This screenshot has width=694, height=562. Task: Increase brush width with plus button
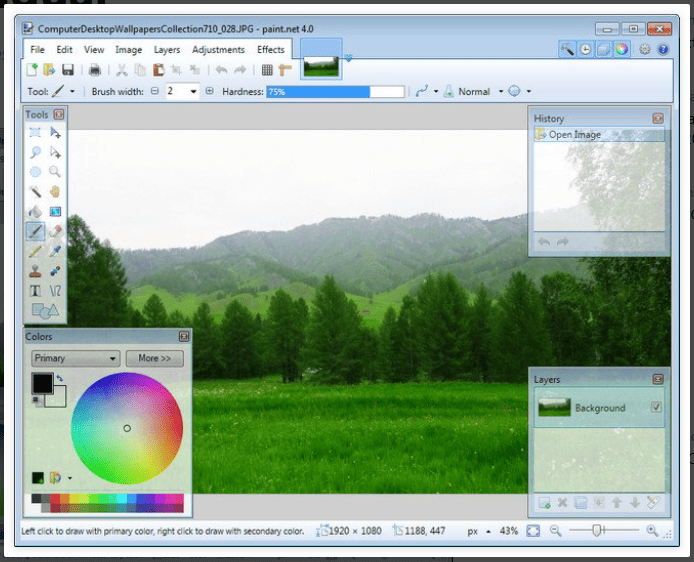tap(209, 91)
